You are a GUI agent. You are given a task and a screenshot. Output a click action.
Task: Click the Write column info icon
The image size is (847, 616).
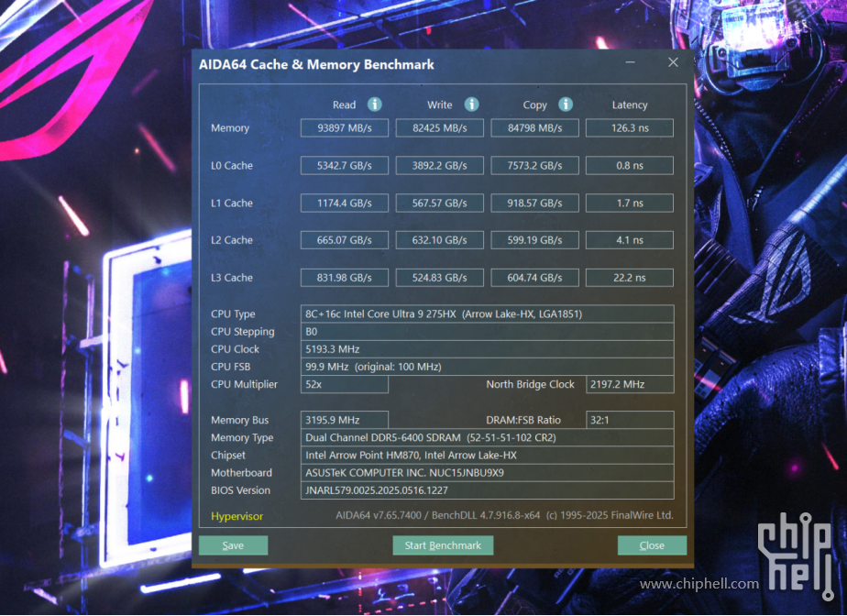pos(471,104)
